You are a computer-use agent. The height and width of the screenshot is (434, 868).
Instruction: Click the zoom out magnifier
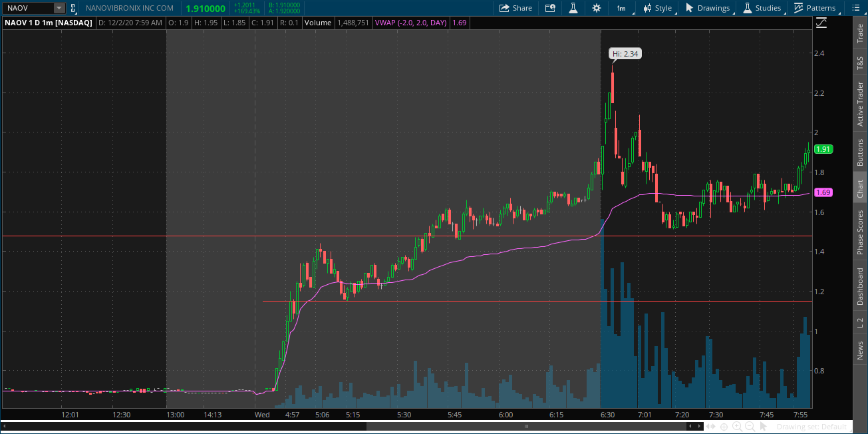tap(750, 426)
